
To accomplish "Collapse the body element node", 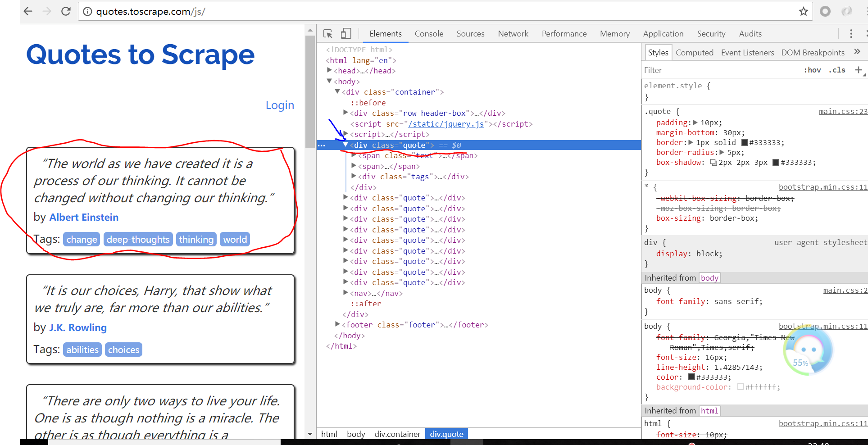I will pyautogui.click(x=330, y=81).
